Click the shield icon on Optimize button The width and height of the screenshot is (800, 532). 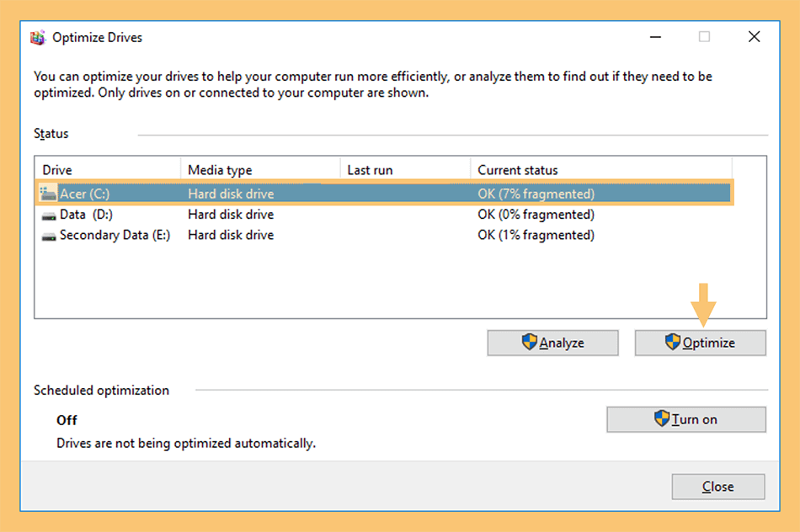pyautogui.click(x=673, y=342)
